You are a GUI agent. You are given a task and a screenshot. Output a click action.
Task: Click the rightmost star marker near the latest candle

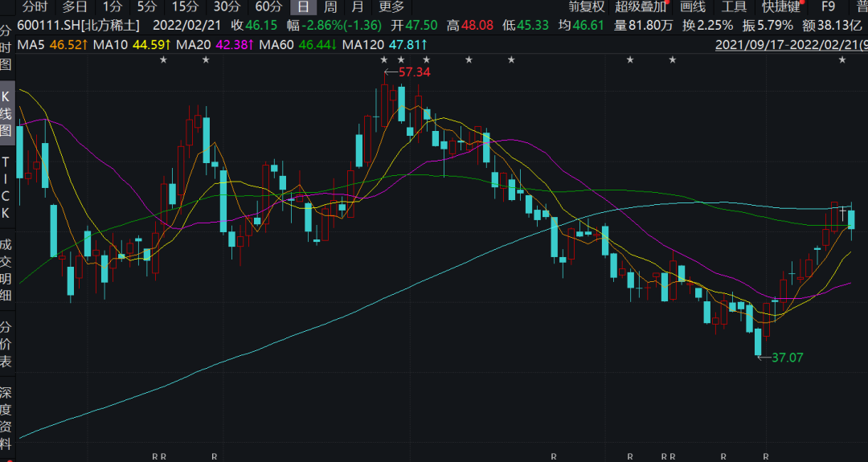click(841, 60)
